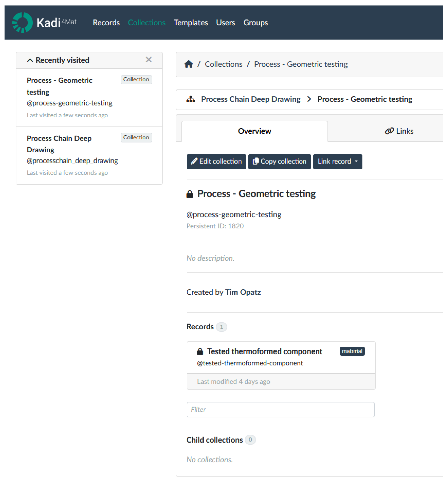Open Process Chain Deep Drawing parent collection
Screen dimensions: 448x482
[x=251, y=99]
